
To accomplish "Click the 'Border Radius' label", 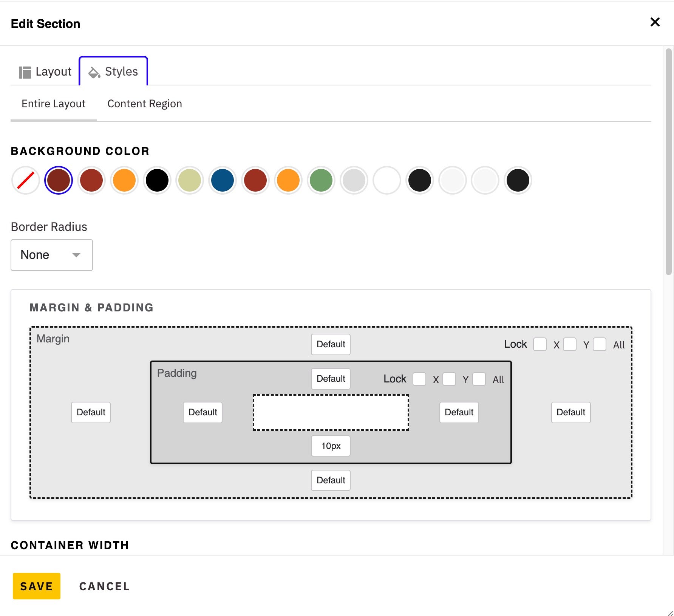I will [x=49, y=227].
